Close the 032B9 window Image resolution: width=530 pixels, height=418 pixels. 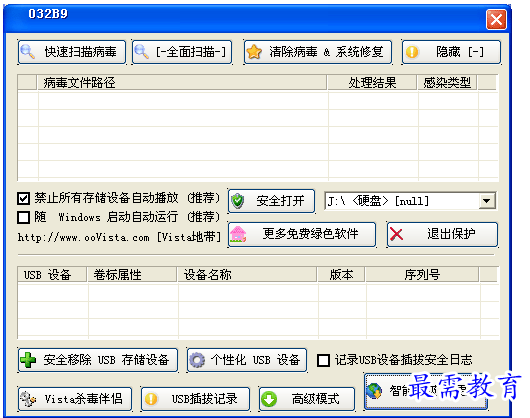[x=496, y=19]
